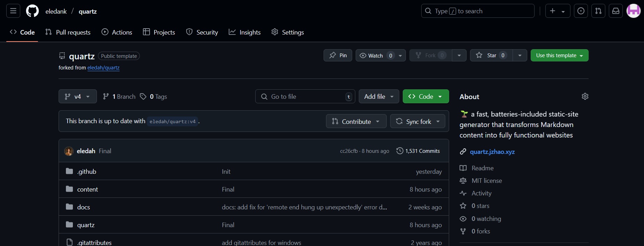Click the link icon beside quartz.jzhao.xyz
Screen dimensions: 644x246
coord(463,152)
